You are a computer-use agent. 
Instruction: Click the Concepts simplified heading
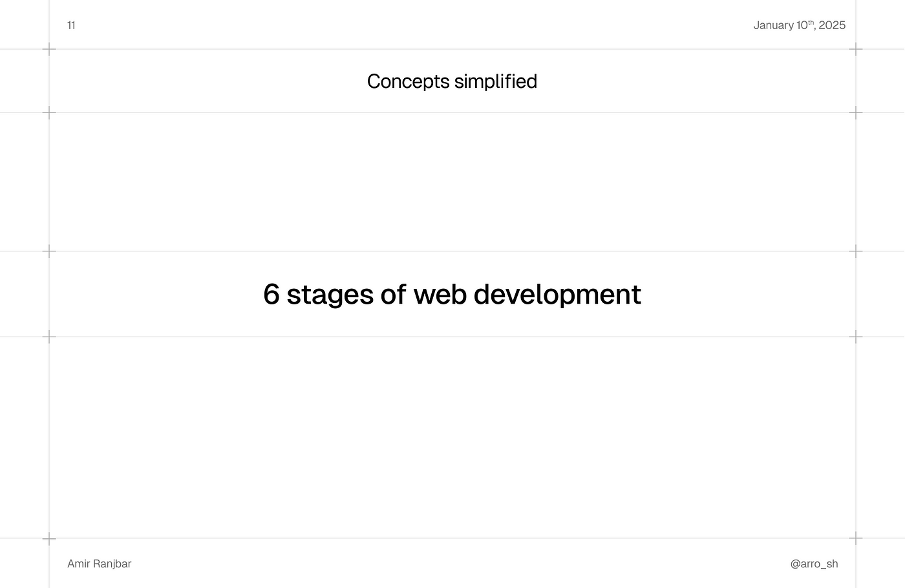[452, 81]
